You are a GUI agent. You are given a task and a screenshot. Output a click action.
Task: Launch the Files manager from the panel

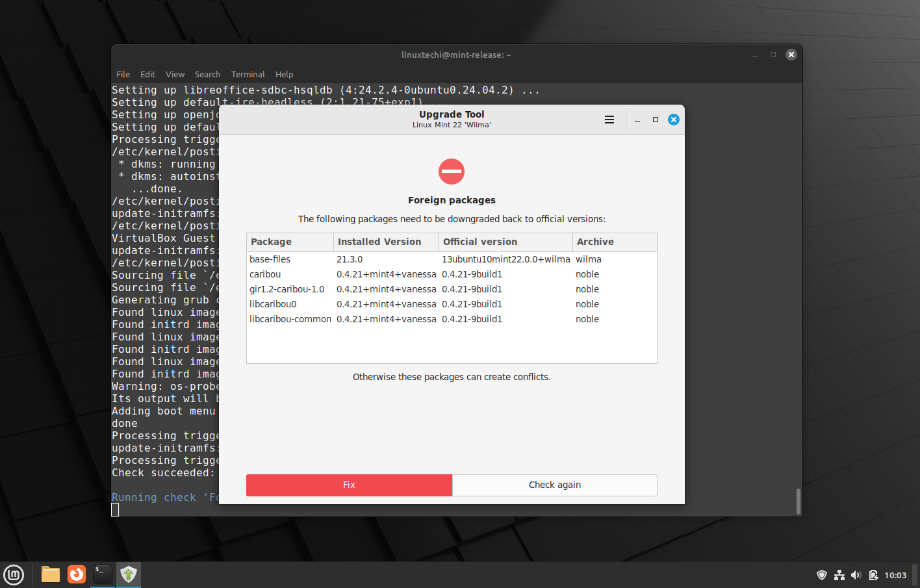51,574
